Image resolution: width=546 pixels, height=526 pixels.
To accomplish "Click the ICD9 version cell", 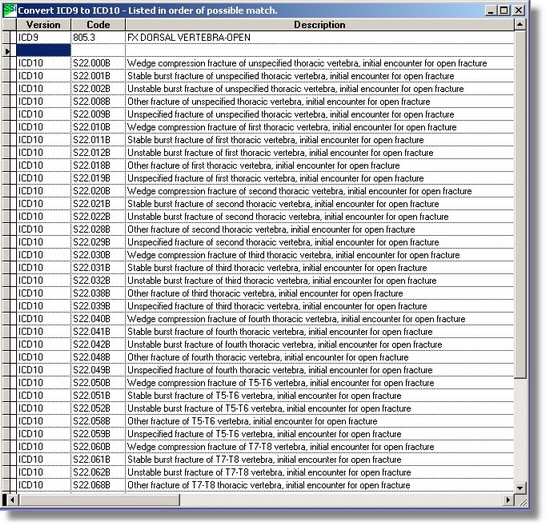I will 44,38.
